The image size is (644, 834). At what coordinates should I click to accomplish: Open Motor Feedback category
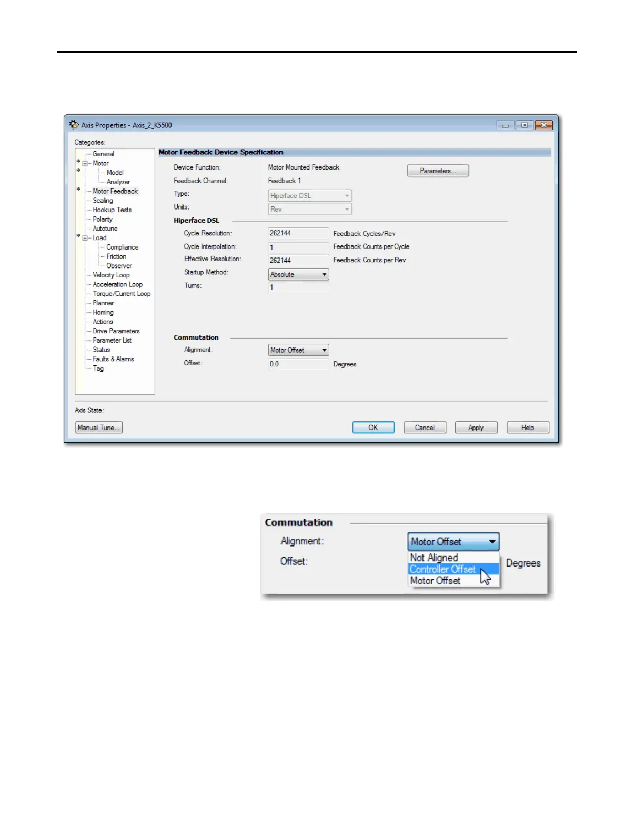(115, 192)
